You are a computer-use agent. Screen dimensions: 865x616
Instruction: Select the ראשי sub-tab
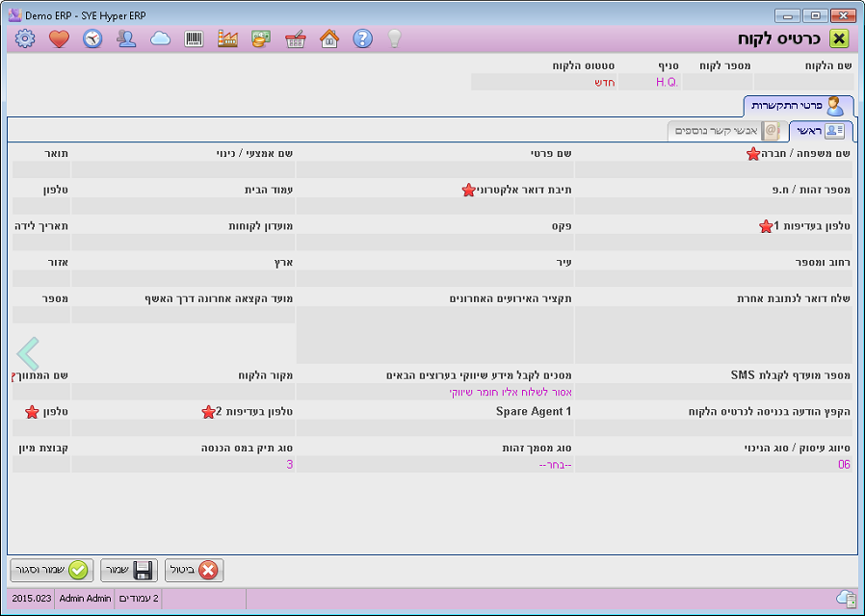(x=821, y=131)
